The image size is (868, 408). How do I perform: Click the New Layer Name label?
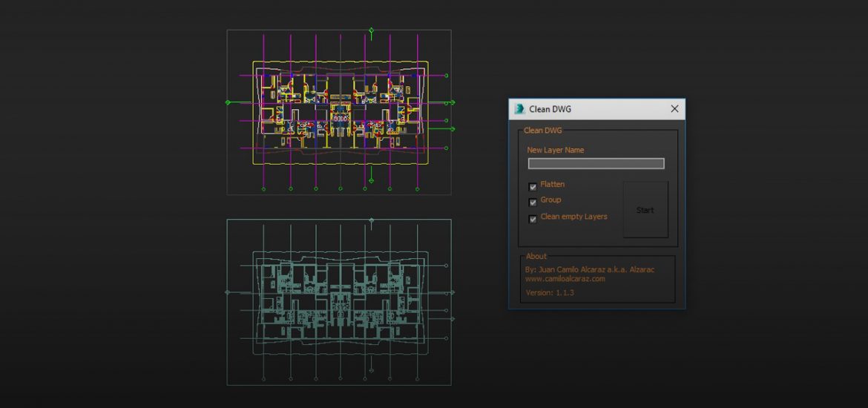click(555, 150)
